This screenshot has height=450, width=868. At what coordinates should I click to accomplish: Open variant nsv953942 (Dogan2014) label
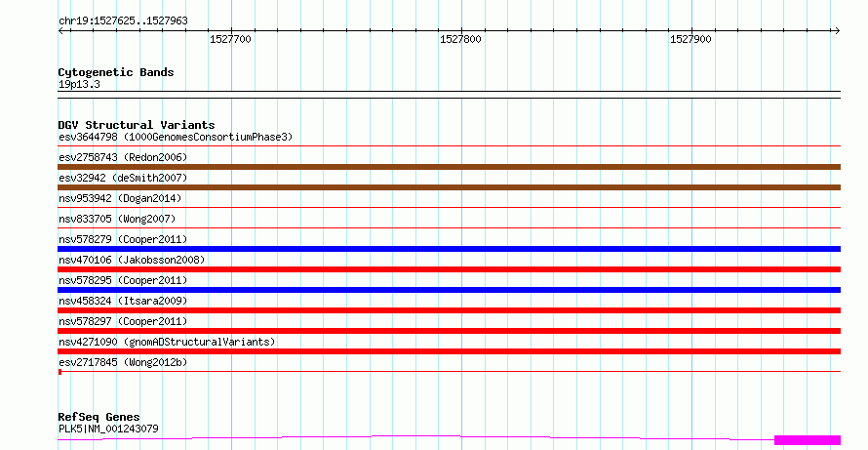pos(120,198)
